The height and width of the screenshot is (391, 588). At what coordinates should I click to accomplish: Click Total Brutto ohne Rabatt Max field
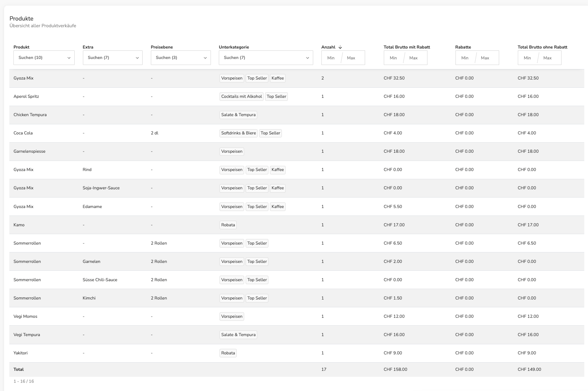tap(549, 58)
